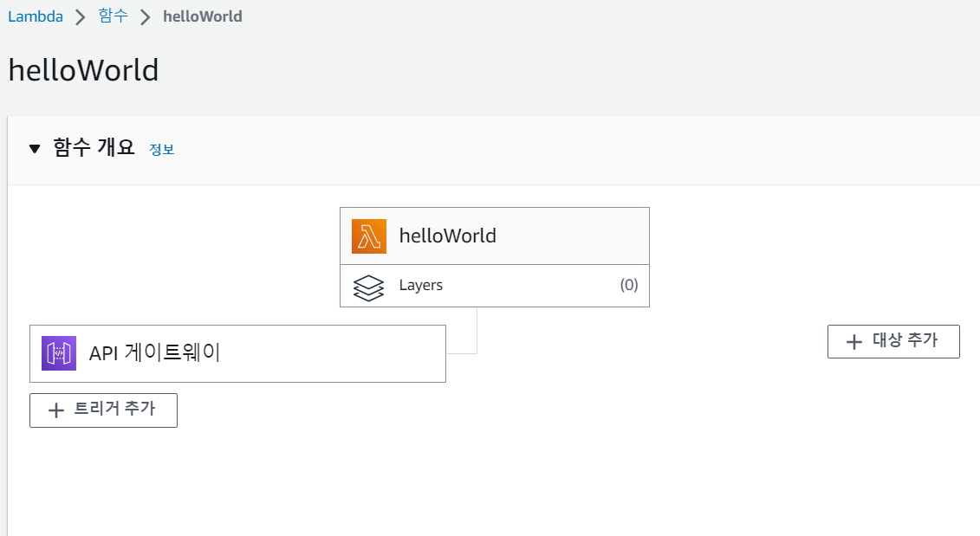Click the plus icon in 대상 추가
980x536 pixels.
click(x=853, y=342)
